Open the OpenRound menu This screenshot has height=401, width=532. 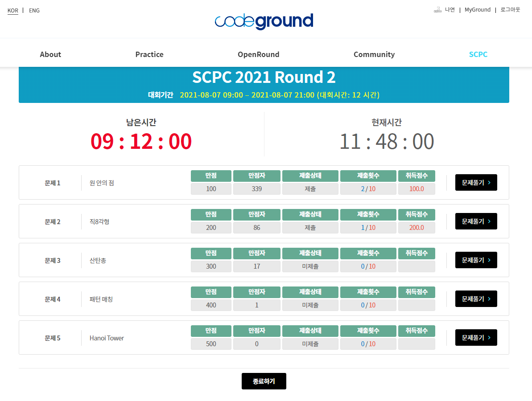259,54
